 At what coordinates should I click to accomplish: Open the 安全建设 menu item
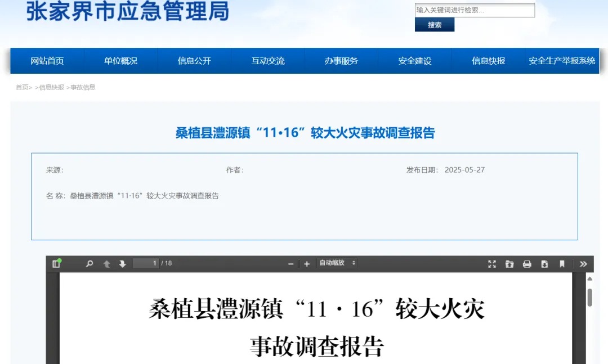[415, 61]
